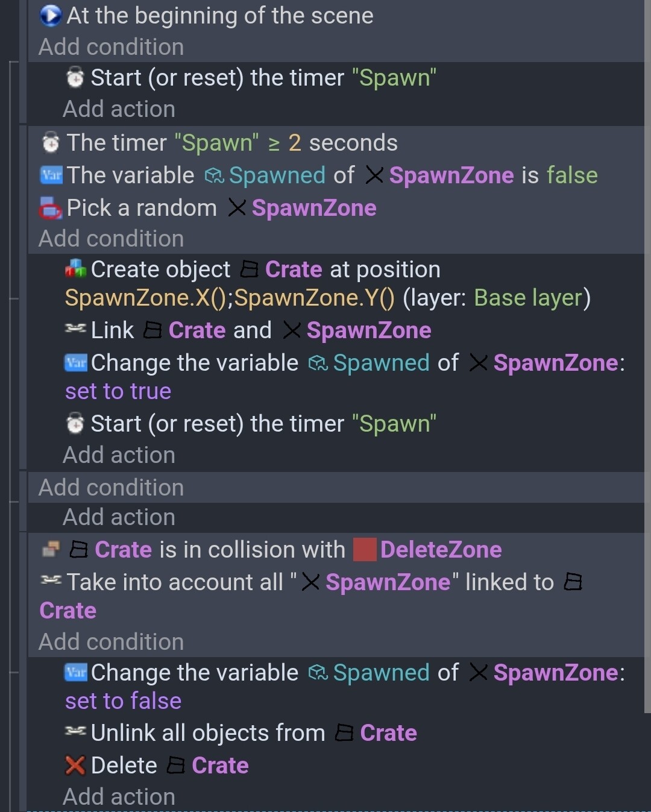The width and height of the screenshot is (651, 812).
Task: Click the red X Delete Crate icon
Action: (x=75, y=766)
